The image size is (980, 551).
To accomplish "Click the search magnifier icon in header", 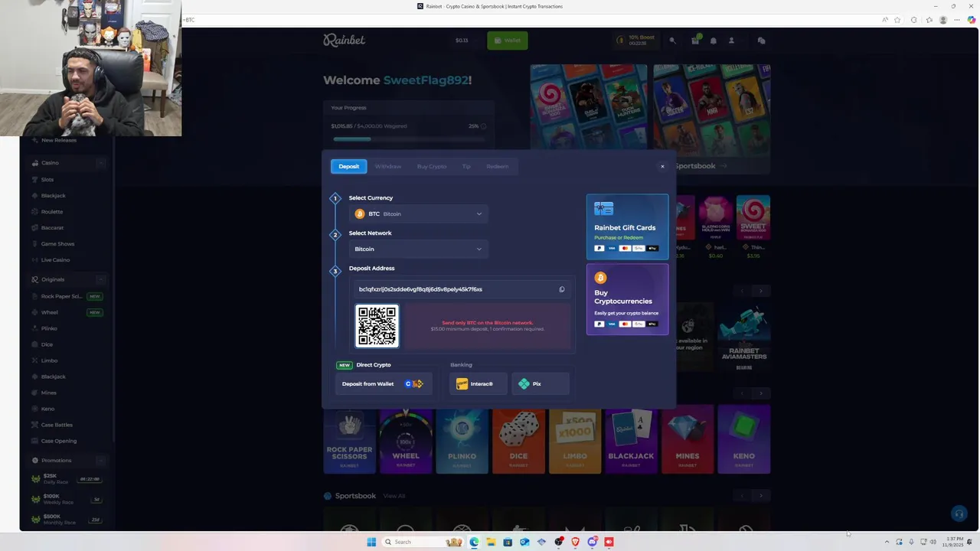I will [672, 41].
